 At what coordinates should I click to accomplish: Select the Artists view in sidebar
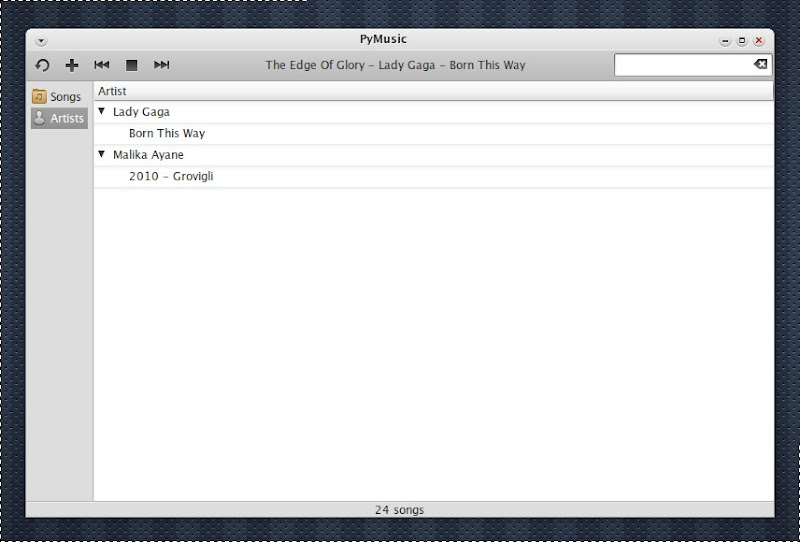59,118
